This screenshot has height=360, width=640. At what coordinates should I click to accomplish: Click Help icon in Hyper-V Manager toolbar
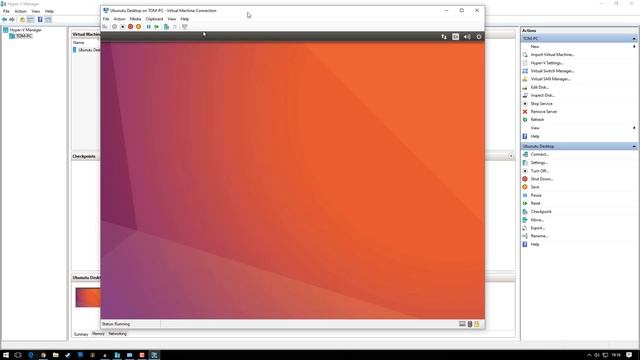[x=40, y=20]
